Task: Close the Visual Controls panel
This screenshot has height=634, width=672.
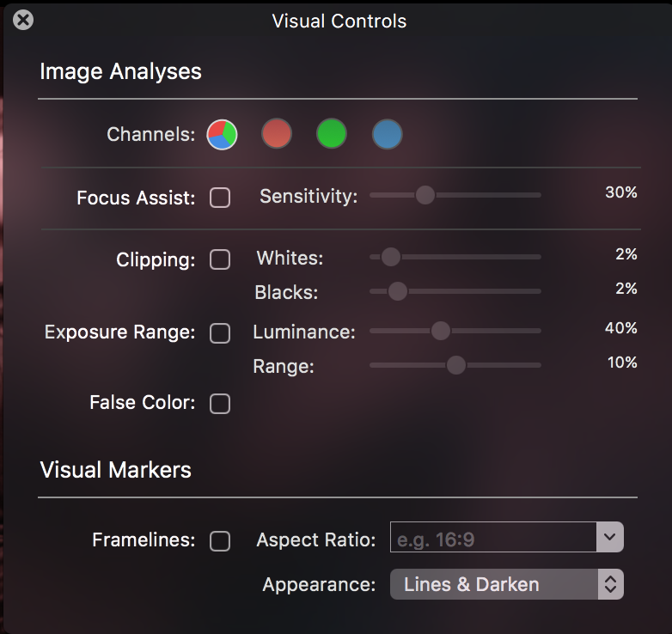Action: tap(23, 20)
